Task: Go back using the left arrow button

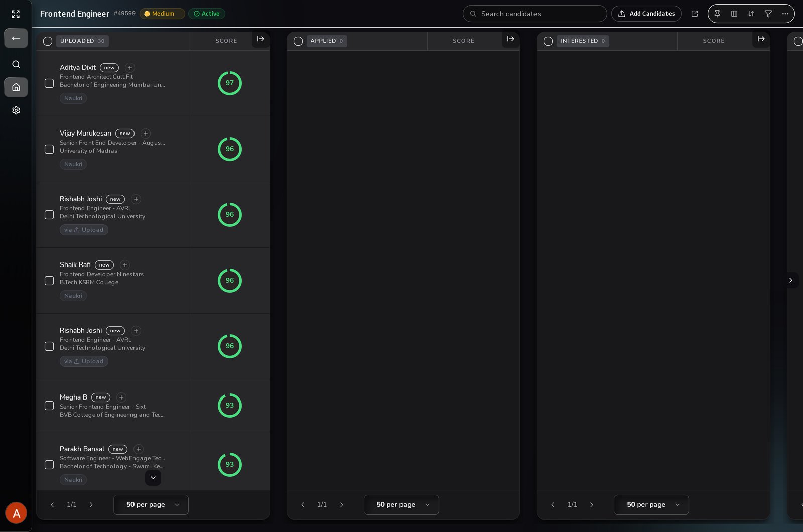Action: pyautogui.click(x=16, y=38)
